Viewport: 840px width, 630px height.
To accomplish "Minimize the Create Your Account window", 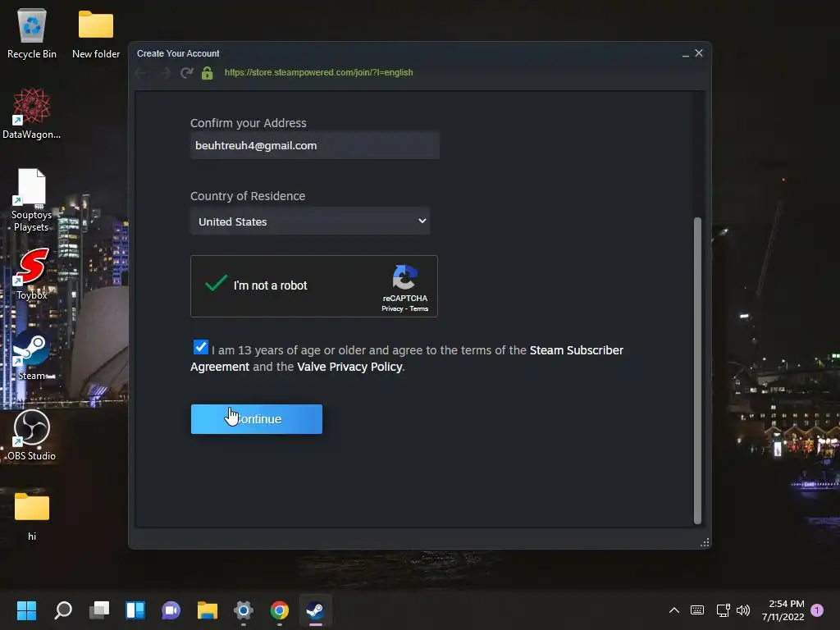I will click(x=685, y=53).
